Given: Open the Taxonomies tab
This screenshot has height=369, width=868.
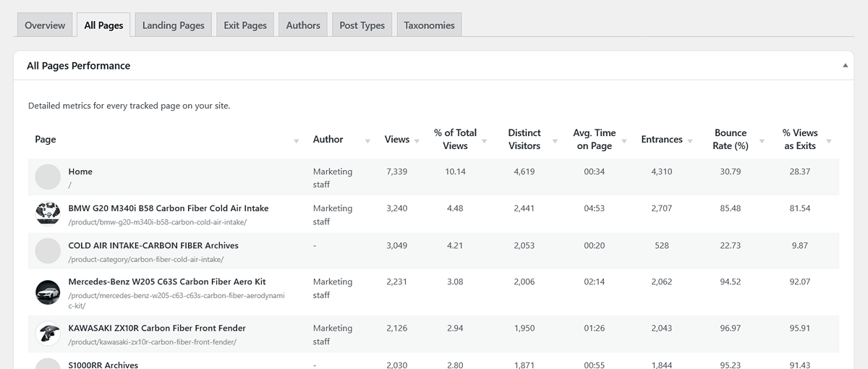Looking at the screenshot, I should [430, 25].
